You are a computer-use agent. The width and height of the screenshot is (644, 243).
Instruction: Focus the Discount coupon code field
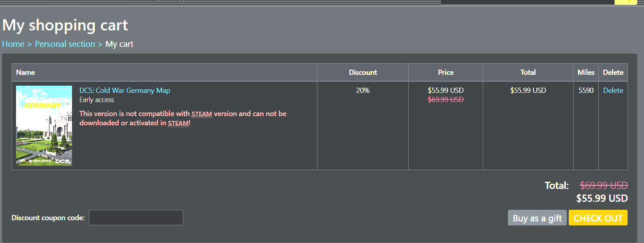(136, 217)
